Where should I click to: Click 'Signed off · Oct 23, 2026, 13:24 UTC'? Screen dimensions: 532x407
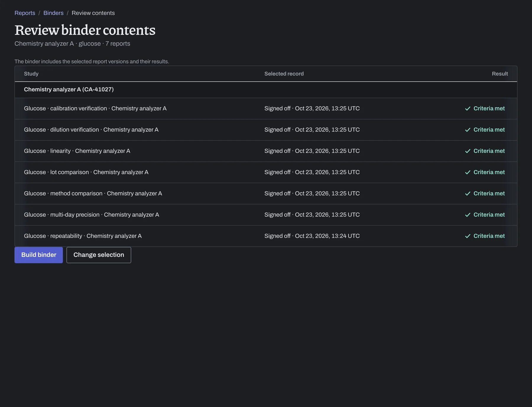pos(312,236)
